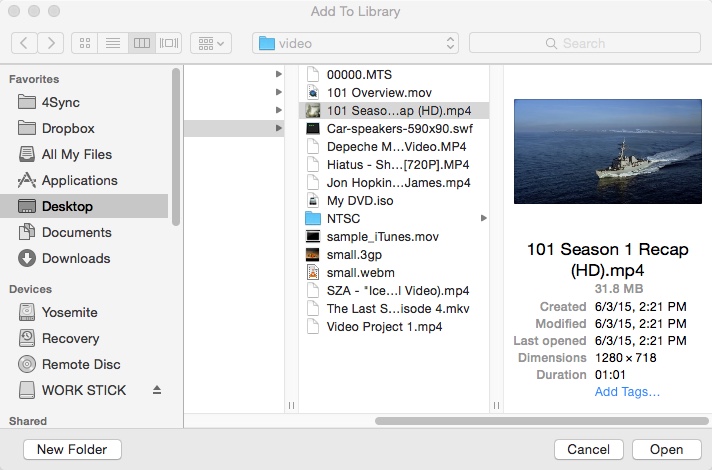The height and width of the screenshot is (470, 712).
Task: Select Car-speakers-590x90.swf file
Action: tap(394, 129)
